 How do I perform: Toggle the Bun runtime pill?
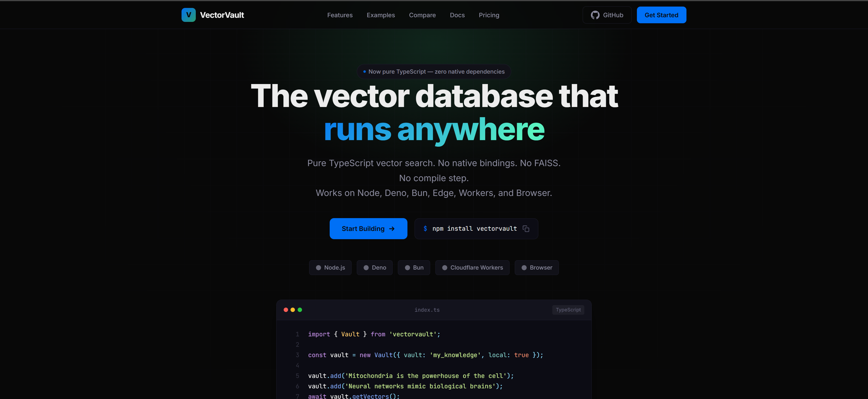(414, 267)
